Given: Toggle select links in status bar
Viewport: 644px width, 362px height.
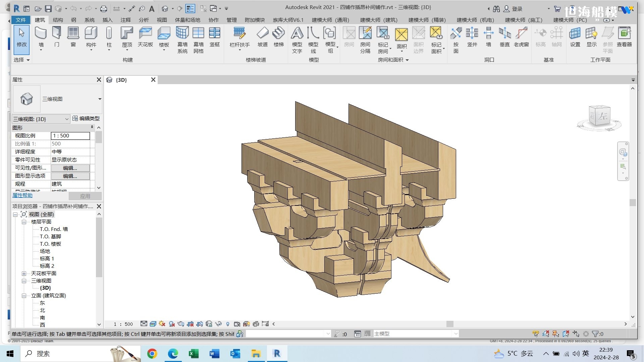Looking at the screenshot, I should click(x=536, y=334).
